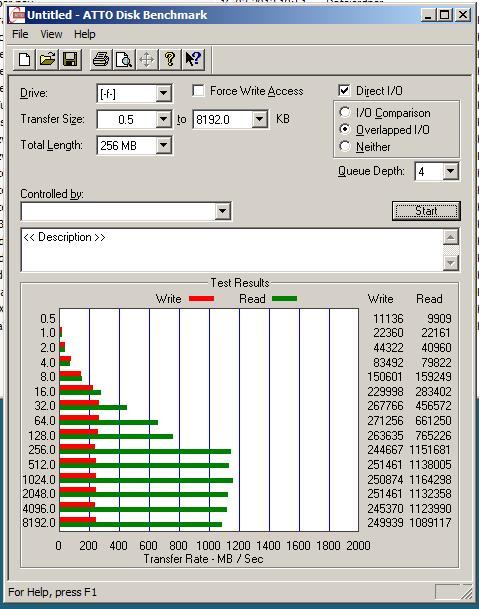
Task: Click the move crosshair toolbar icon
Action: coord(147,59)
